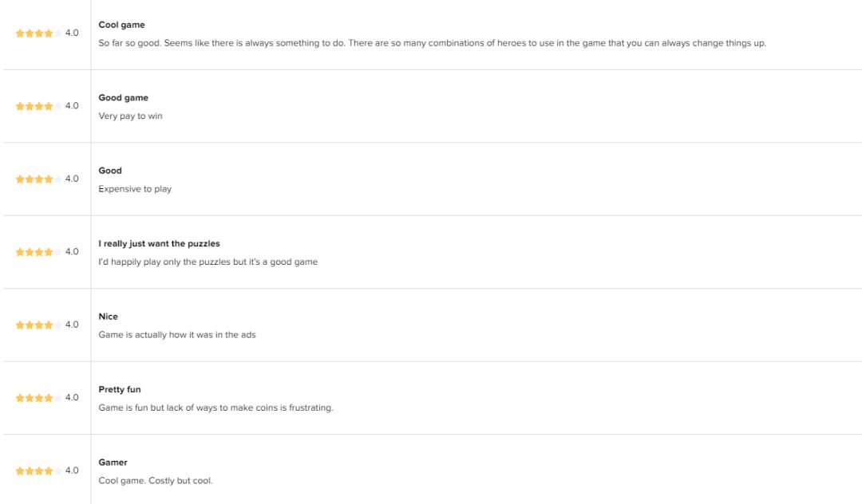Screen dimensions: 862x504
Task: Click the stars next to 'Expensive to play' review
Action: [38, 179]
